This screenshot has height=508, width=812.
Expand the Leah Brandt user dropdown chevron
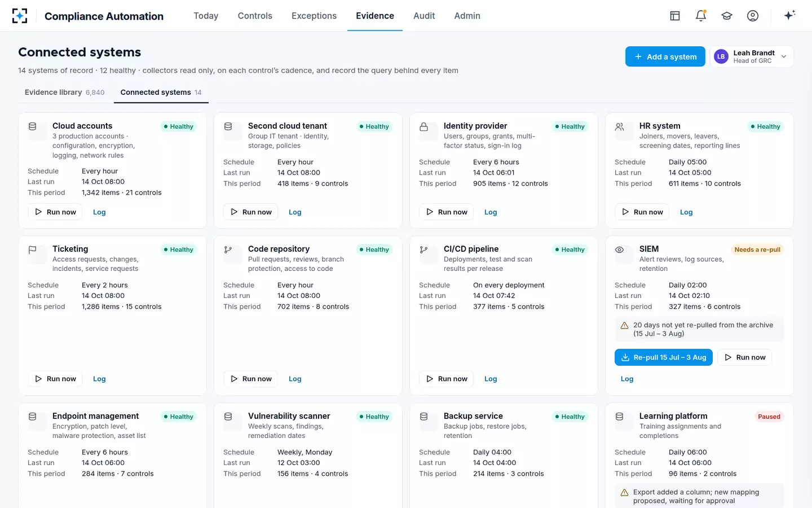point(784,56)
